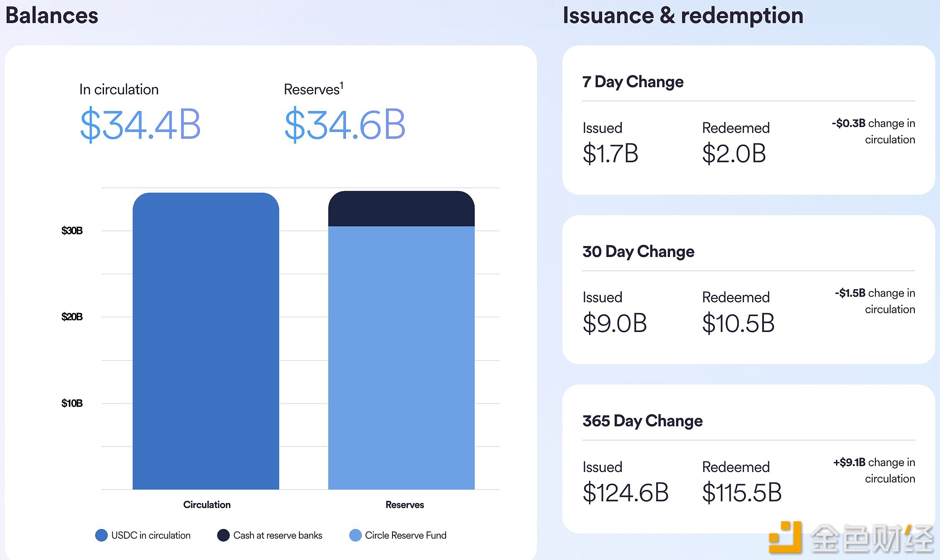Viewport: 940px width, 560px height.
Task: Click the '+$9.1B change in circulation' text
Action: pos(874,470)
